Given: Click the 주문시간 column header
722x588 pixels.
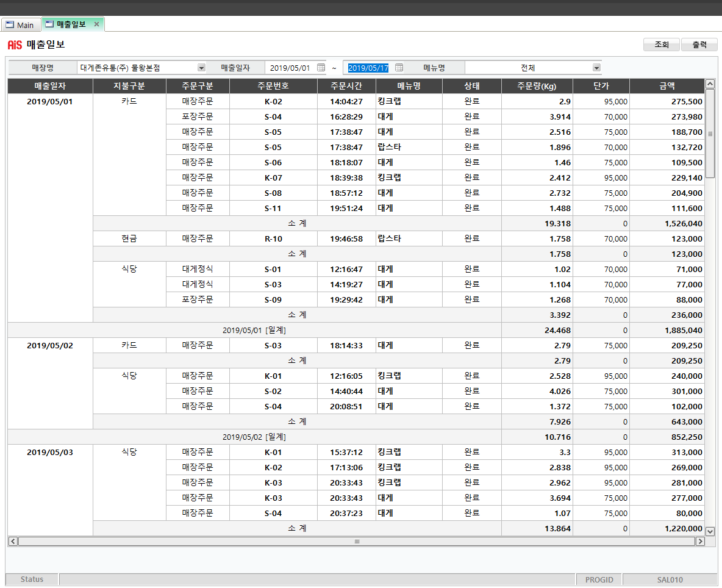Looking at the screenshot, I should coord(346,86).
